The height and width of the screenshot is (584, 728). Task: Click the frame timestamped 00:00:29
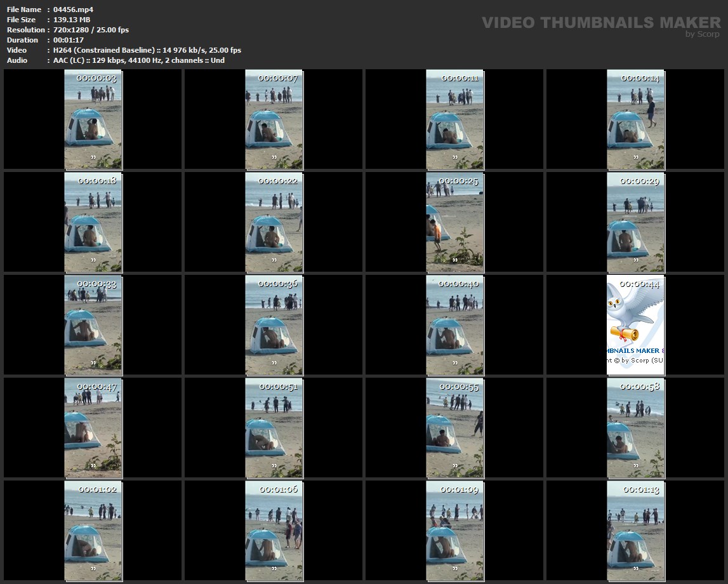tap(635, 222)
